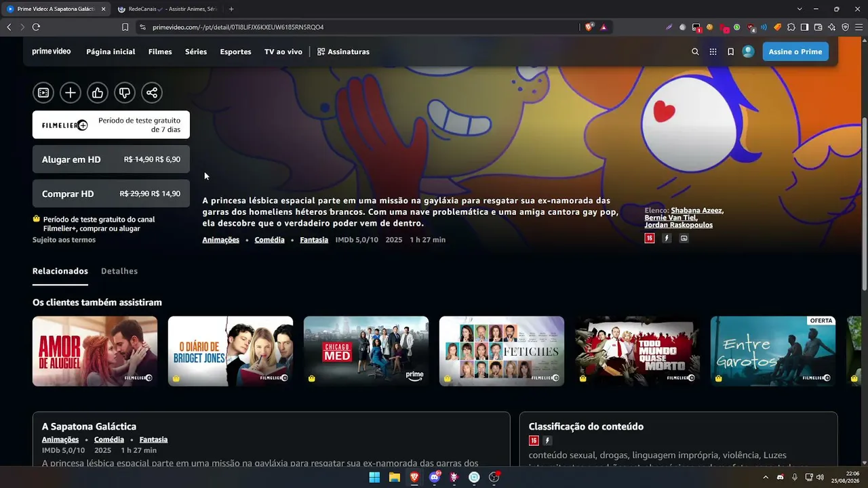The height and width of the screenshot is (488, 868).
Task: Like this title with the thumbs-up icon
Action: point(98,93)
